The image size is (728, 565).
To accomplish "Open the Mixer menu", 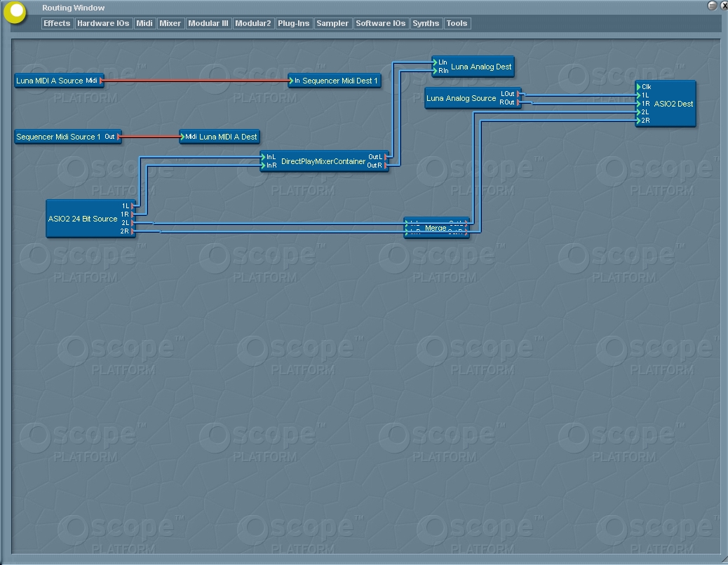I will tap(170, 23).
